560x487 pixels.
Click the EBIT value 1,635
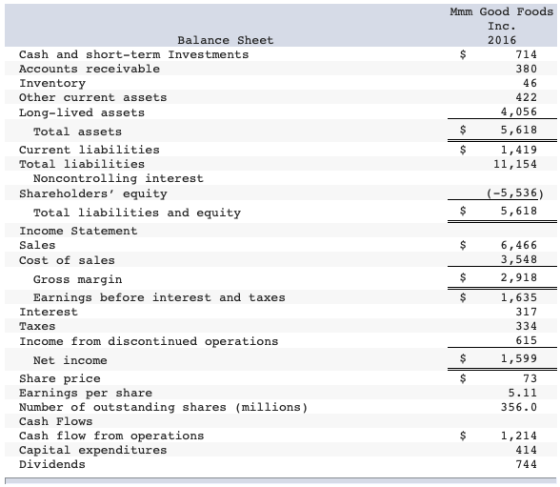519,297
